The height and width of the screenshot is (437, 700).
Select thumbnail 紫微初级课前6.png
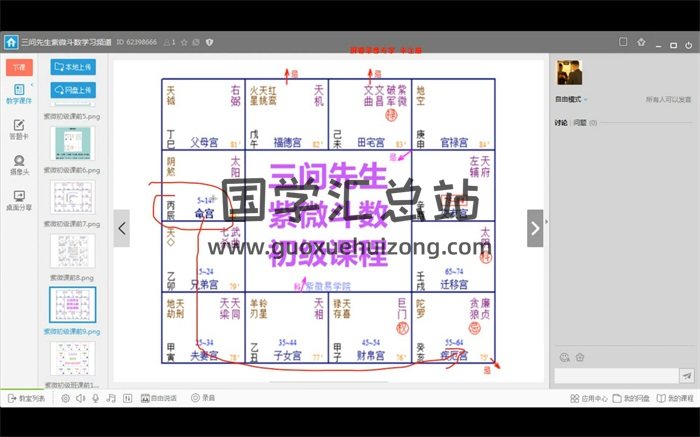[72, 144]
